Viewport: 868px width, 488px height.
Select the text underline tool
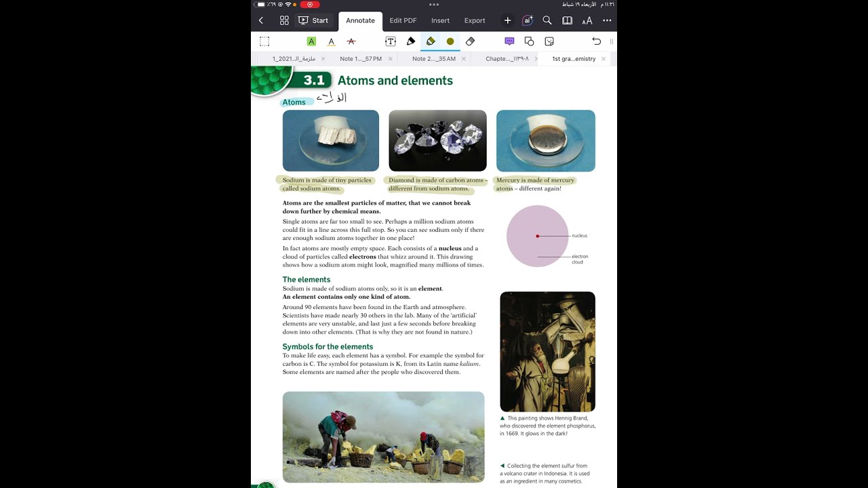pyautogui.click(x=331, y=41)
